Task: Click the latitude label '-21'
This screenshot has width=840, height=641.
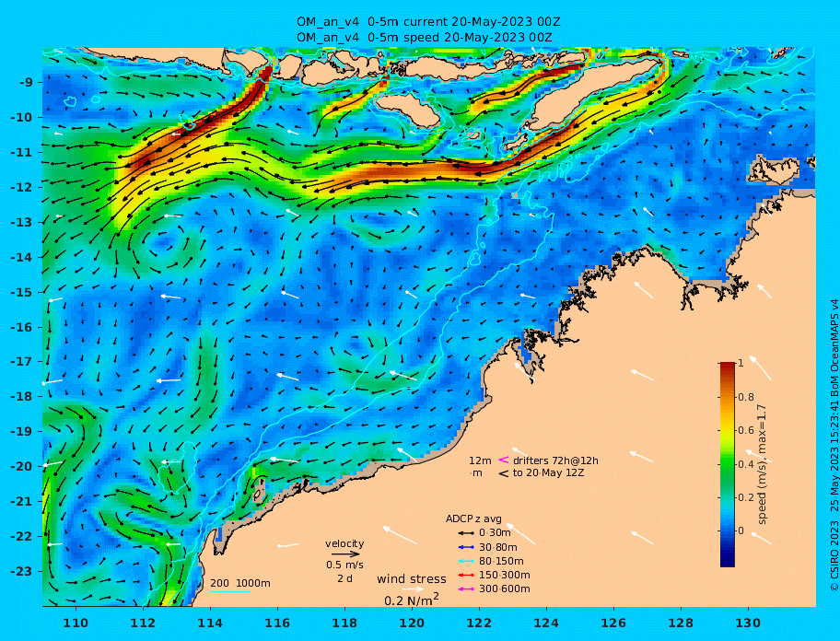Action: coord(21,502)
